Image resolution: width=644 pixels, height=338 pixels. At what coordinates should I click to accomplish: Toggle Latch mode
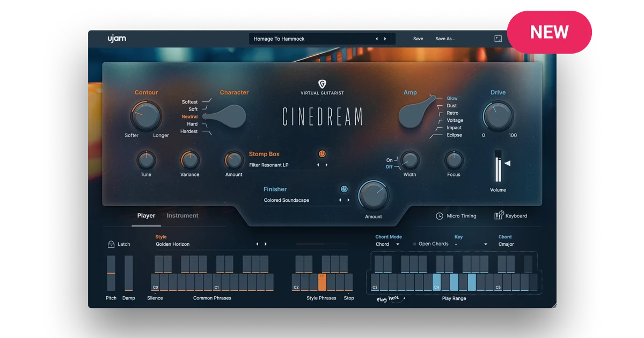[x=119, y=244]
